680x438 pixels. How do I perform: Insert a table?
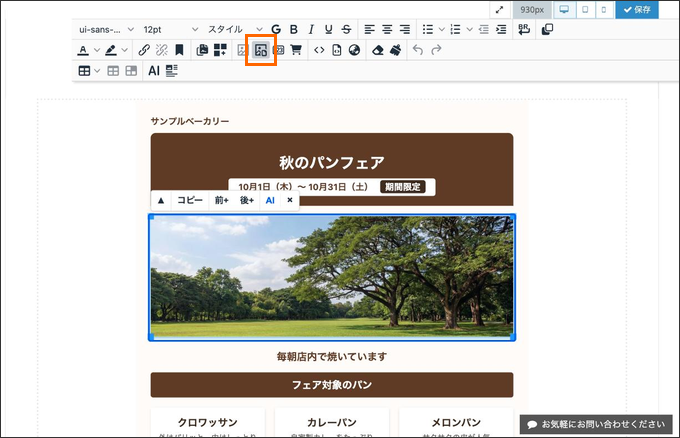pyautogui.click(x=84, y=71)
